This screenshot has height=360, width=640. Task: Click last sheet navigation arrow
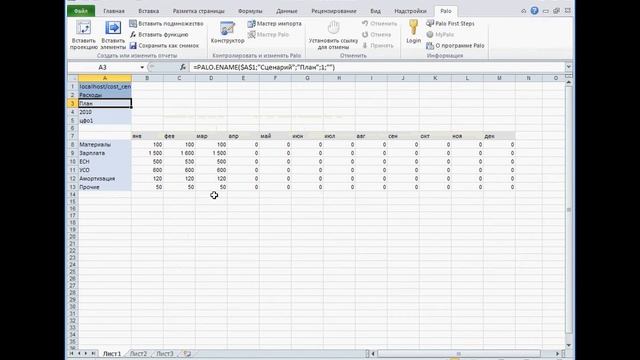93,353
